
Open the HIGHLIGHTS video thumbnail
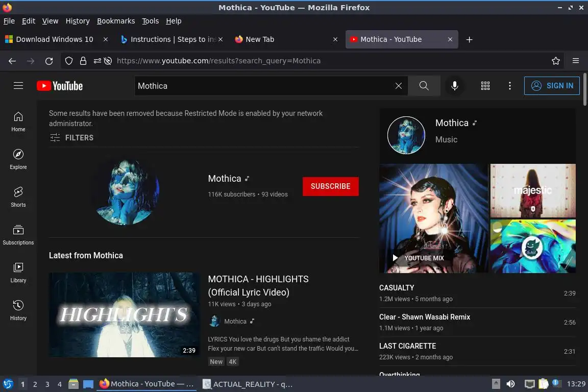pyautogui.click(x=124, y=315)
